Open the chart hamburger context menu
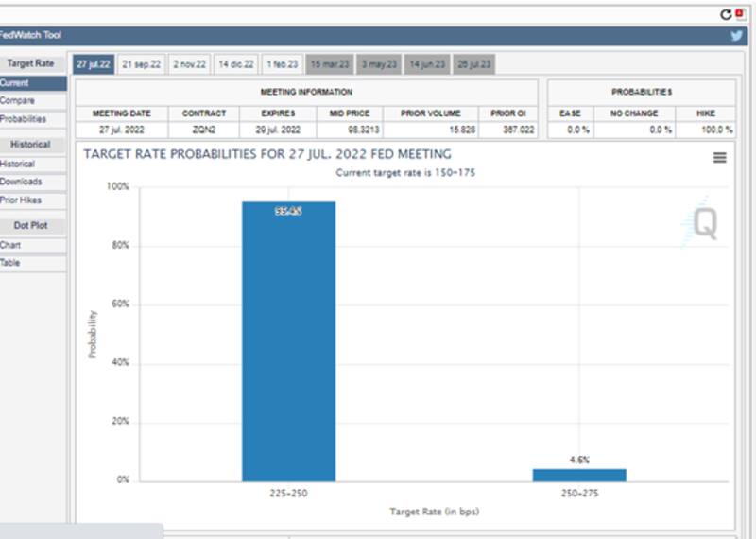This screenshot has height=539, width=756. click(x=719, y=158)
